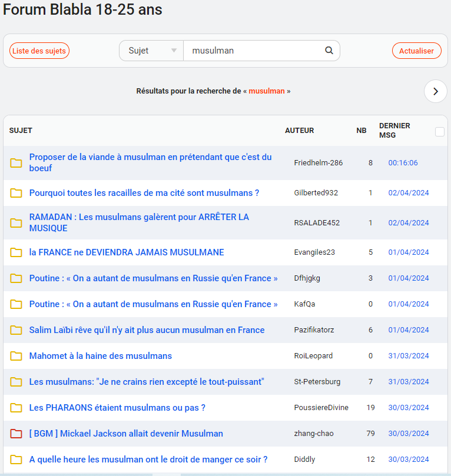451x476 pixels.
Task: Click the Forum Blabla 18-25 ans heading
Action: (x=82, y=10)
